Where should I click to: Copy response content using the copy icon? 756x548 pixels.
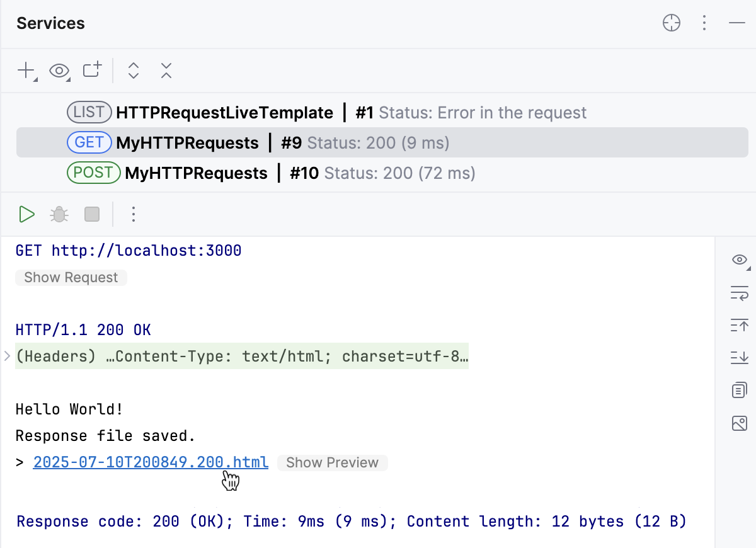(x=739, y=390)
